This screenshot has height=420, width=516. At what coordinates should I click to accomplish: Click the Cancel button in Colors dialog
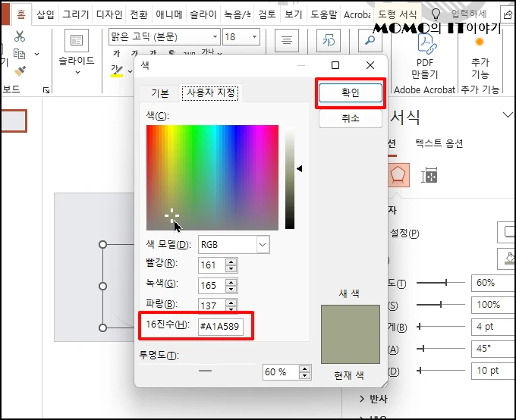350,118
